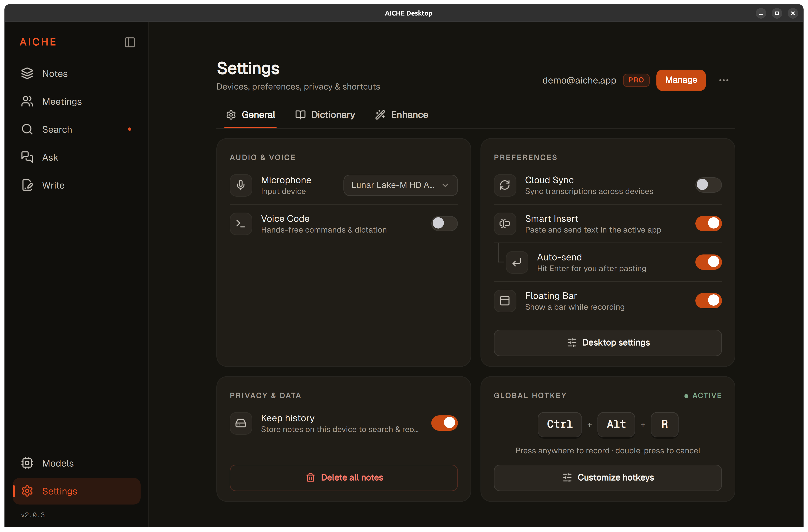
Task: Open Customize hotkeys
Action: point(607,478)
